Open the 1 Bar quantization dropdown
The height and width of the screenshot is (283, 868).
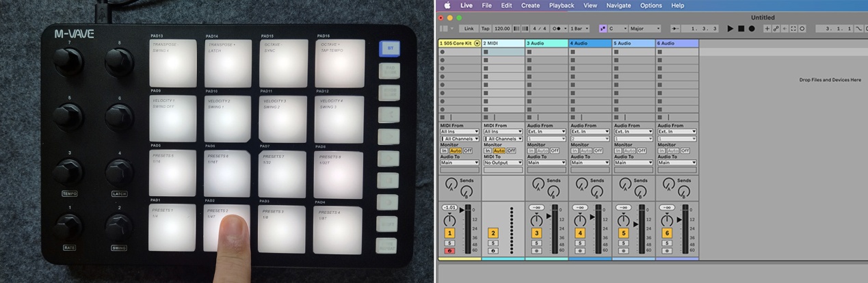tap(580, 29)
